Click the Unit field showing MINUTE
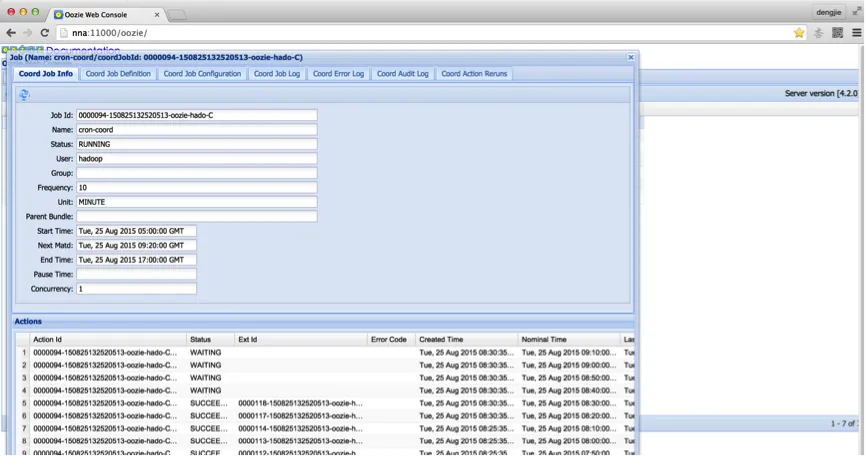The image size is (865, 456). (x=197, y=202)
